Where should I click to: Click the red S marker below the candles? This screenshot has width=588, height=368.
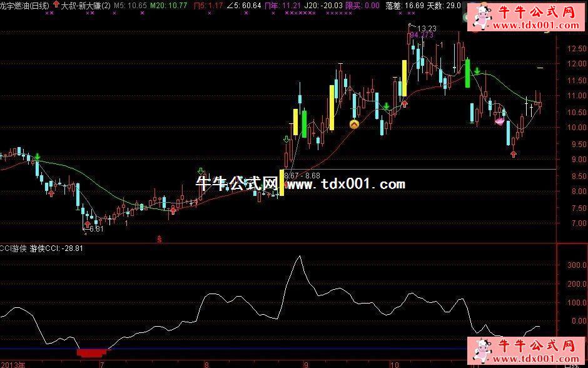tap(160, 238)
